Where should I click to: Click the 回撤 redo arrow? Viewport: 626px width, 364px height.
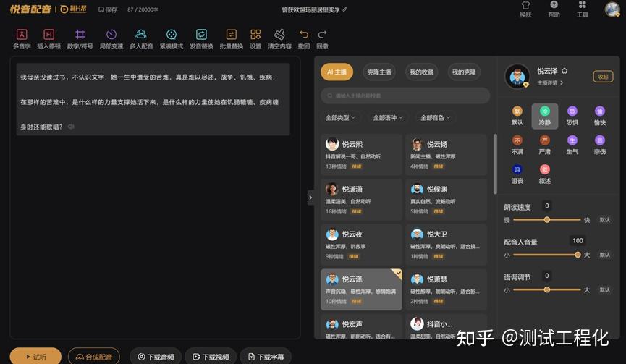[322, 39]
